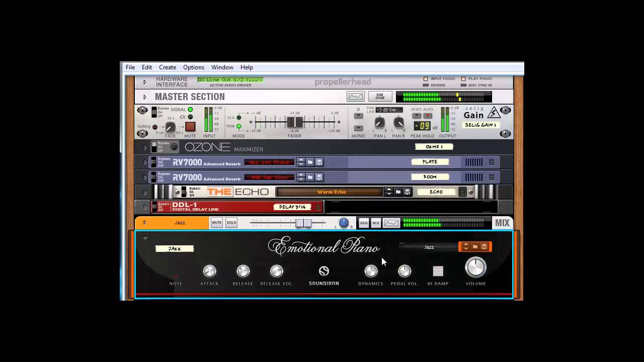Click the Jazz channel blue pan knob

point(344,223)
